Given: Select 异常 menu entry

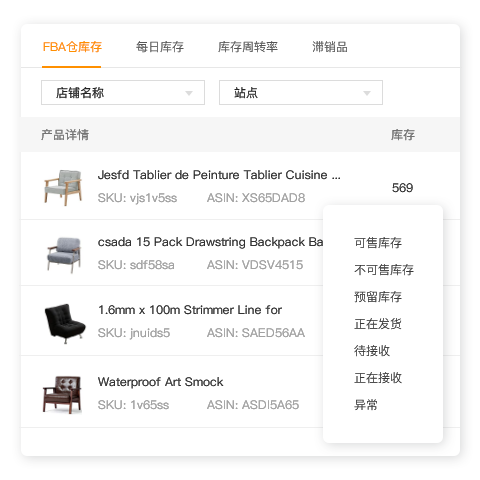Looking at the screenshot, I should [x=366, y=405].
